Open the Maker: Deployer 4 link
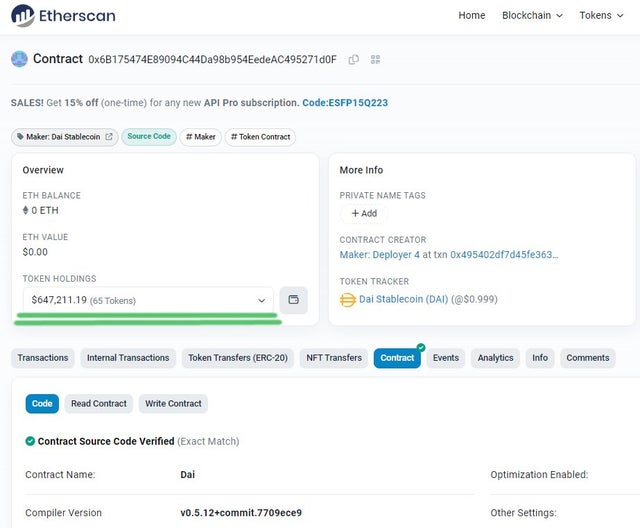Image resolution: width=640 pixels, height=528 pixels. (380, 255)
